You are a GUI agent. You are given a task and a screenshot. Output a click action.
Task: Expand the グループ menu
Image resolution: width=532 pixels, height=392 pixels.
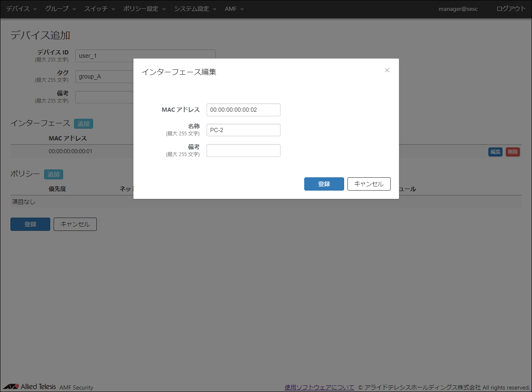[x=60, y=9]
